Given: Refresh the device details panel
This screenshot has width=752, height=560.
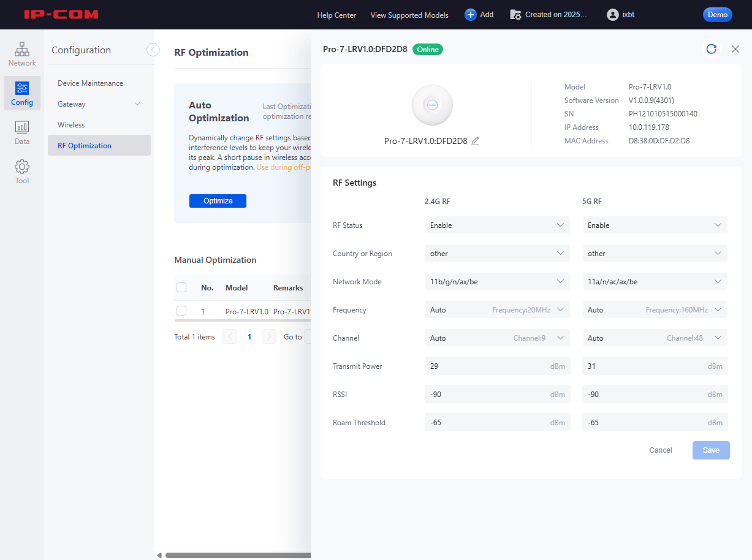Looking at the screenshot, I should click(x=712, y=49).
